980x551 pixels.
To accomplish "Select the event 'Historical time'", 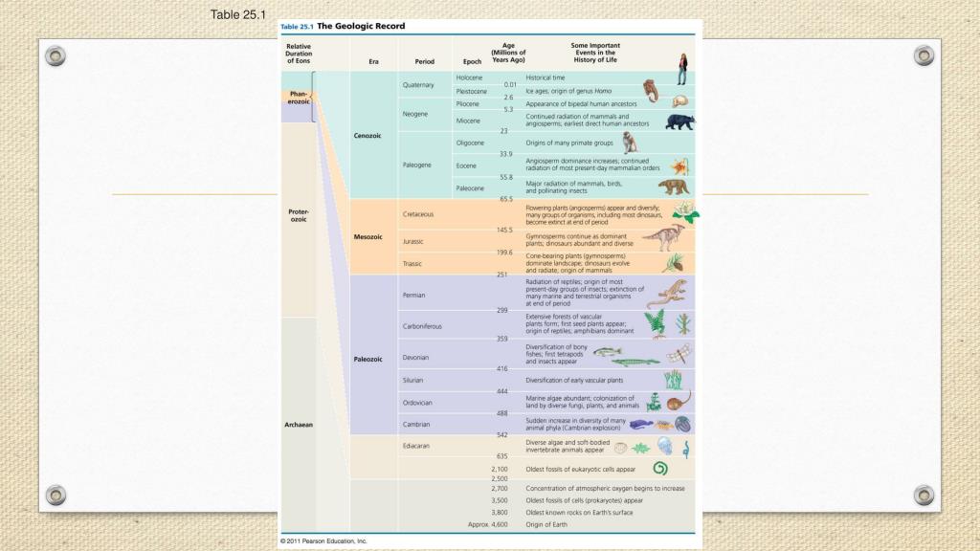I will click(x=545, y=77).
